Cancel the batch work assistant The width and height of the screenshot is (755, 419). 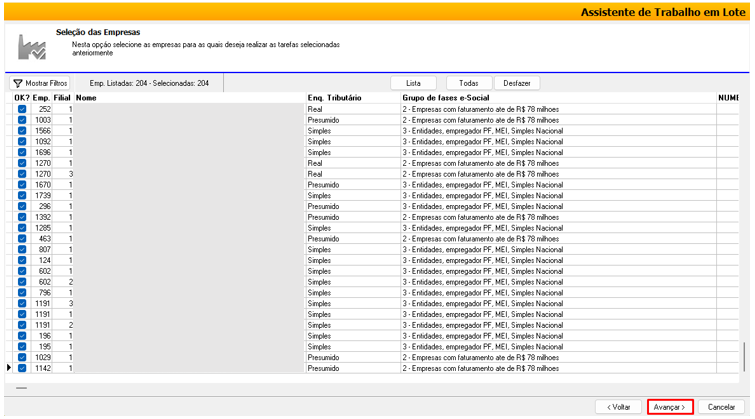(721, 407)
